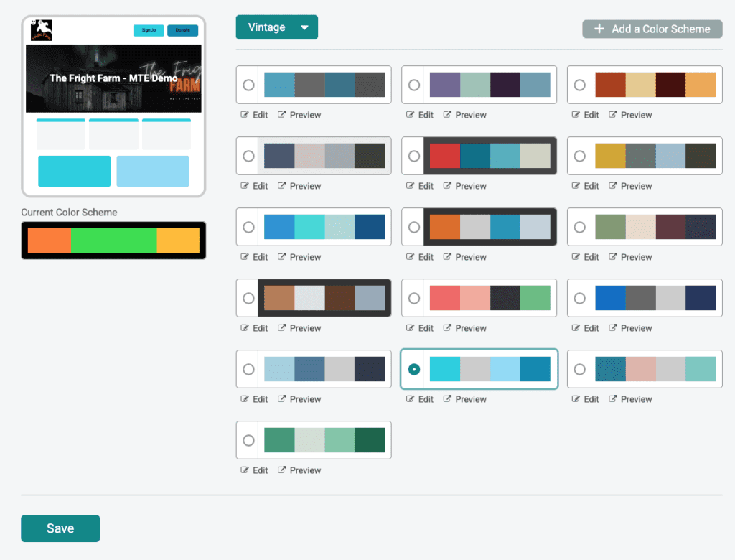This screenshot has width=735, height=560.
Task: Click the green swatch in Current Color Scheme
Action: tap(113, 241)
